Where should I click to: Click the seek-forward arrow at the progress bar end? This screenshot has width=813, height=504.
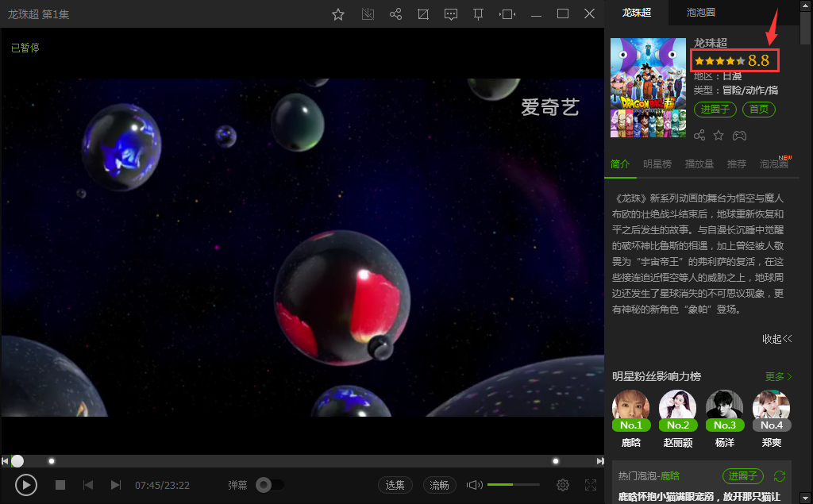pyautogui.click(x=600, y=460)
